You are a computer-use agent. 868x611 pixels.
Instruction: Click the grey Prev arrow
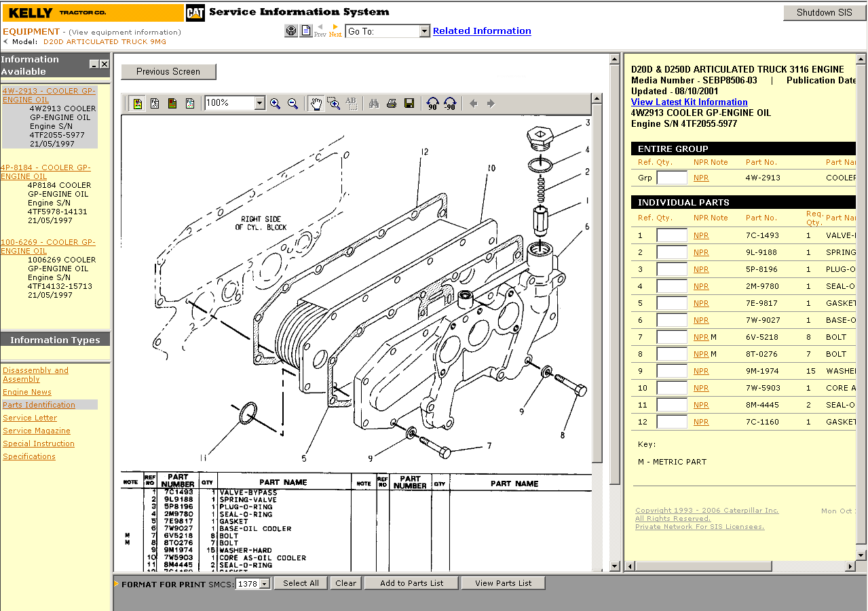pos(320,30)
